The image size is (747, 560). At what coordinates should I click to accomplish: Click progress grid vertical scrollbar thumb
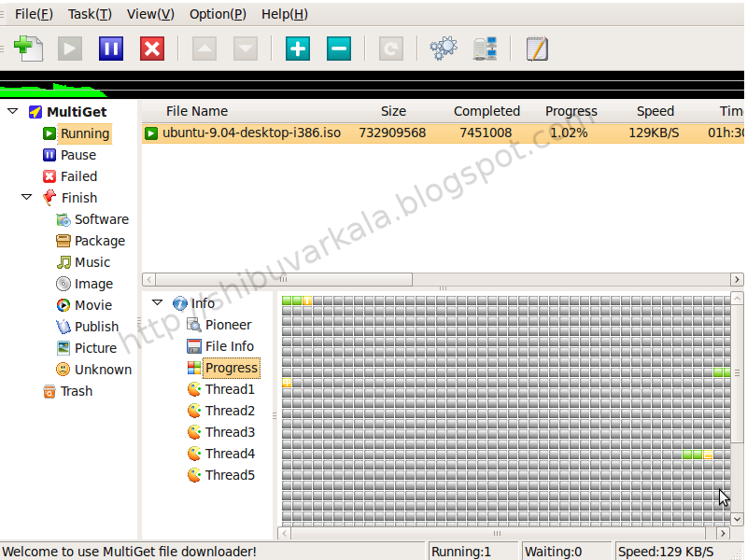click(737, 373)
